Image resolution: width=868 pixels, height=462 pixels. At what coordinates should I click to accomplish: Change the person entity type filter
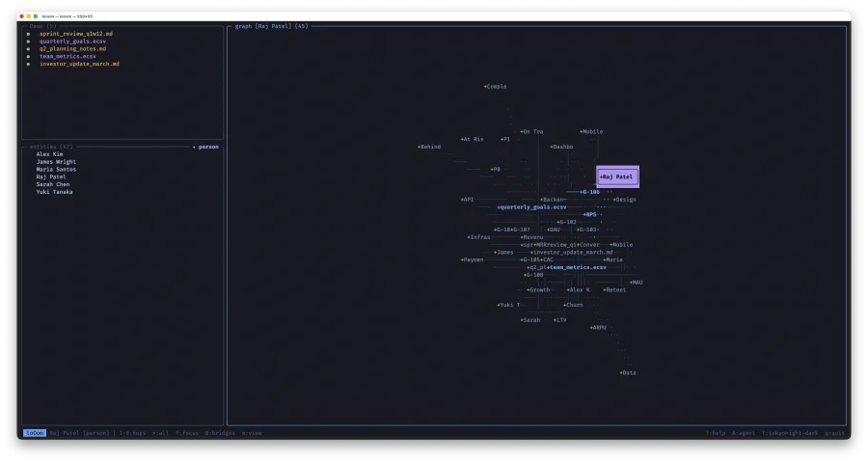(206, 147)
